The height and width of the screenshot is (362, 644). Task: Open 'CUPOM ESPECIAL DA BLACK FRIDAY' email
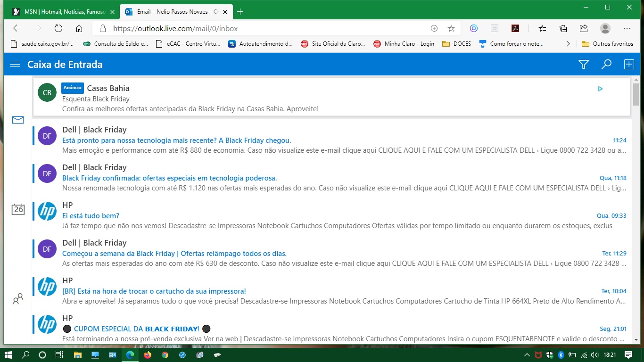coord(331,328)
